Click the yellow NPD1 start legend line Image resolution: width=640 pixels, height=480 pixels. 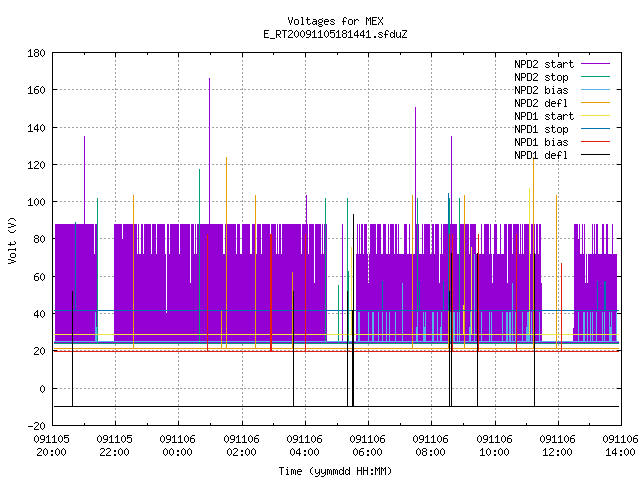[x=596, y=116]
